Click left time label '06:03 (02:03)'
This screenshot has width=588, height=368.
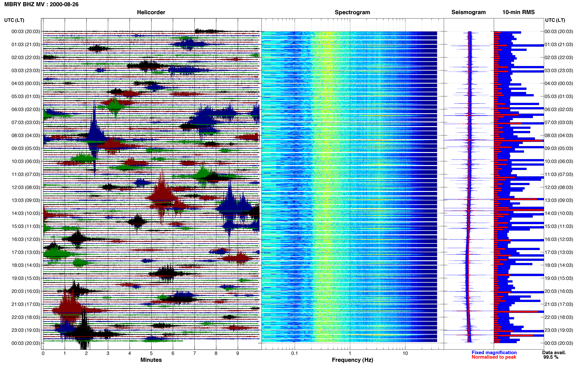tap(26, 109)
